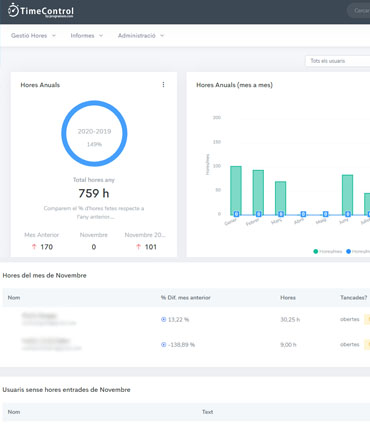The width and height of the screenshot is (370, 426).
Task: Click the February bar in chart
Action: point(258,192)
